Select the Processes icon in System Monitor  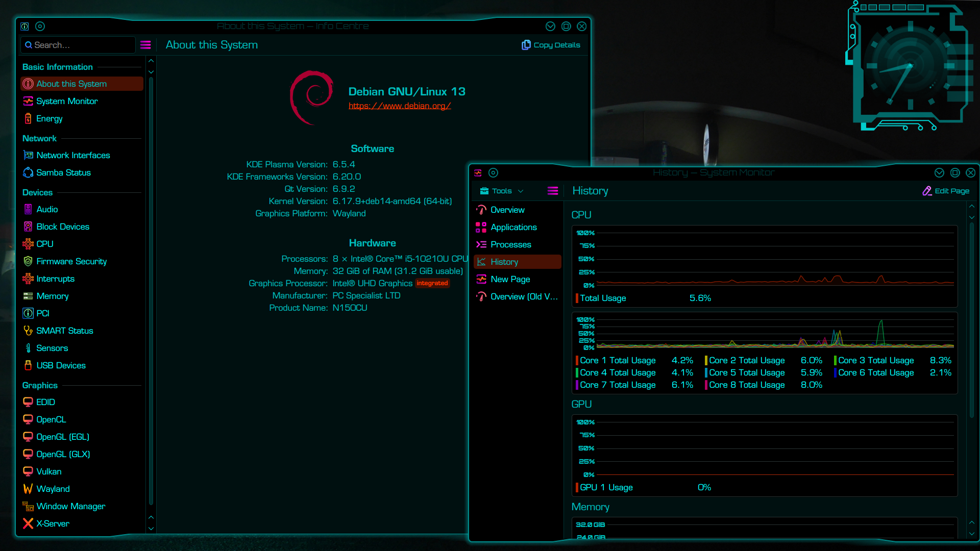click(x=481, y=244)
